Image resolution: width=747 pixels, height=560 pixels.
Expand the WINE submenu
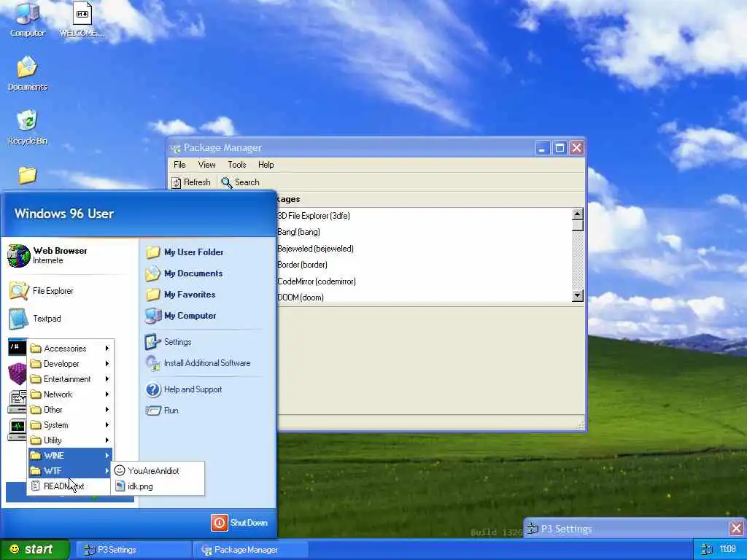coord(70,456)
